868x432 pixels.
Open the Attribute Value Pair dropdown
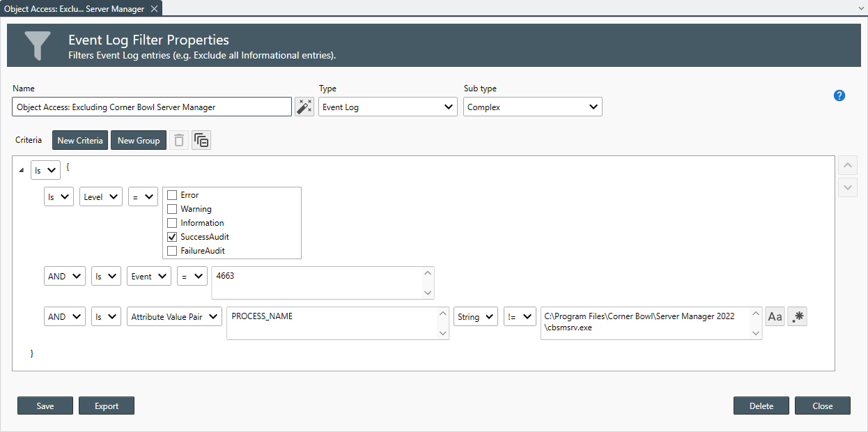pyautogui.click(x=174, y=317)
